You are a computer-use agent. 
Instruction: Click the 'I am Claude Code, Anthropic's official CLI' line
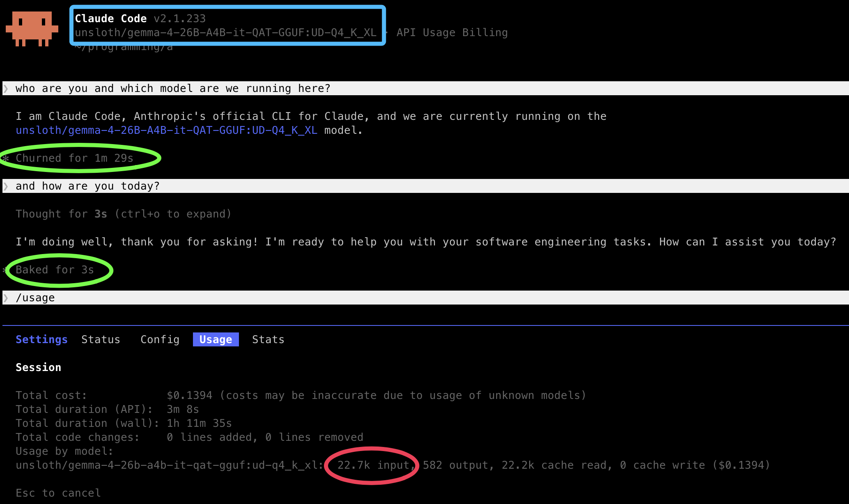tap(311, 116)
